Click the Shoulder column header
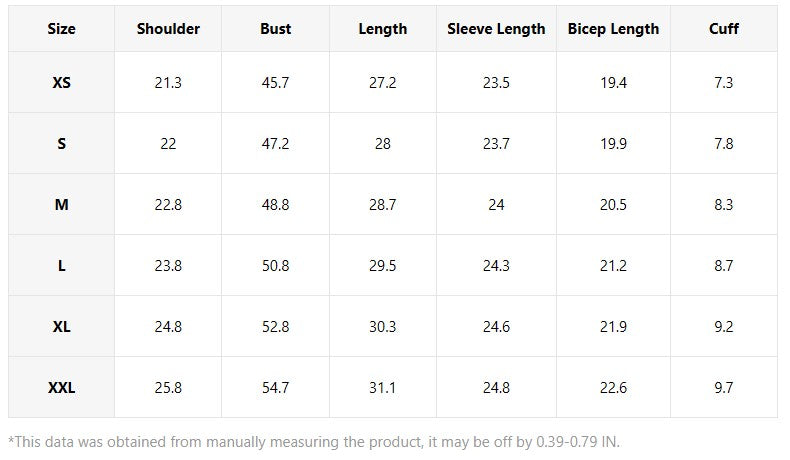The image size is (790, 460). [168, 29]
